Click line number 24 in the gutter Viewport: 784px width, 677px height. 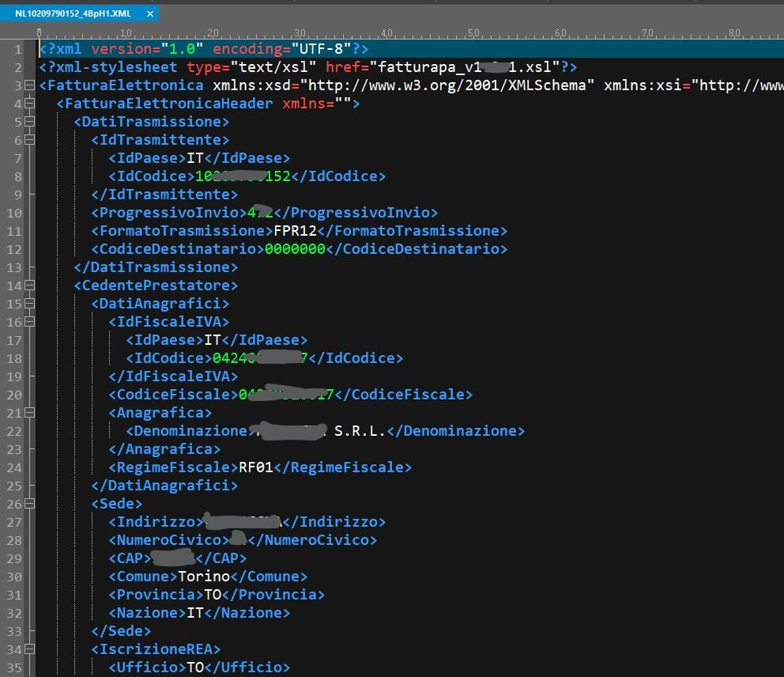coord(14,467)
